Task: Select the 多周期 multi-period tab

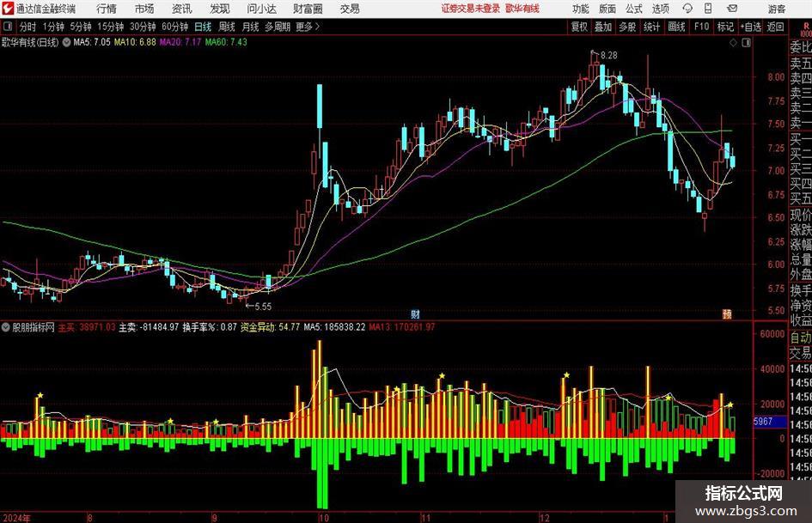Action: point(278,27)
